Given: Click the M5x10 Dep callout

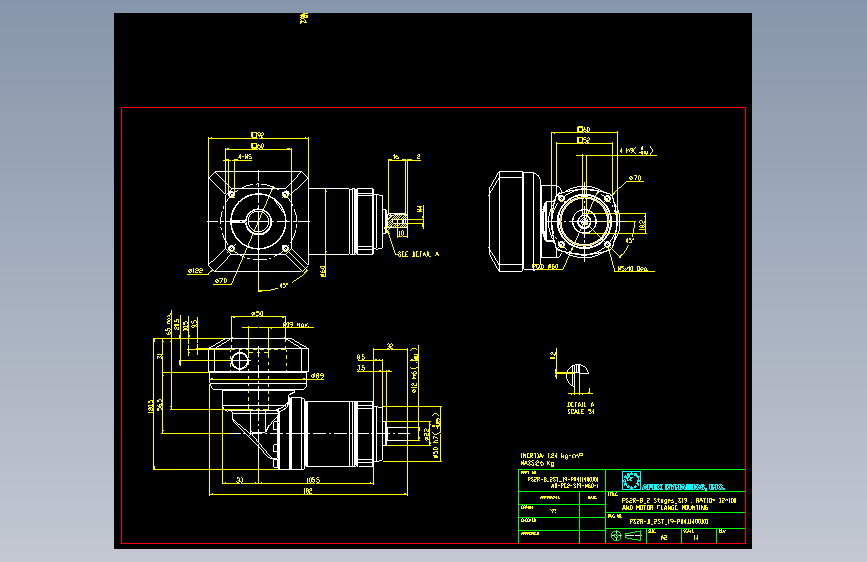Looking at the screenshot, I should point(633,269).
